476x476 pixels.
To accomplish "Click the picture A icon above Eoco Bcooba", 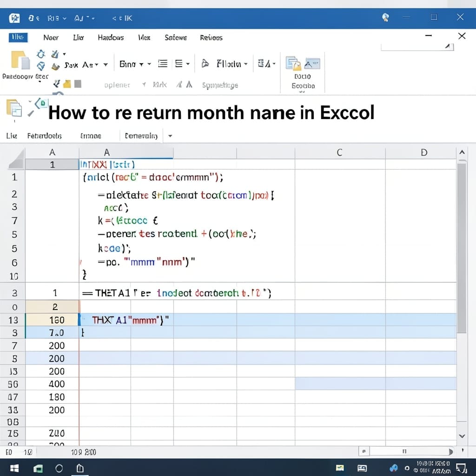I will click(312, 63).
